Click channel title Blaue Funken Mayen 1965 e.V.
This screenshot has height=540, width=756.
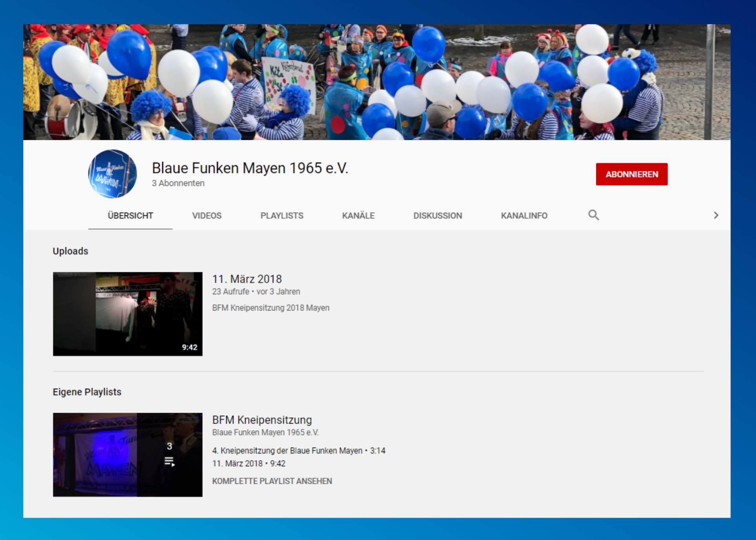point(250,168)
